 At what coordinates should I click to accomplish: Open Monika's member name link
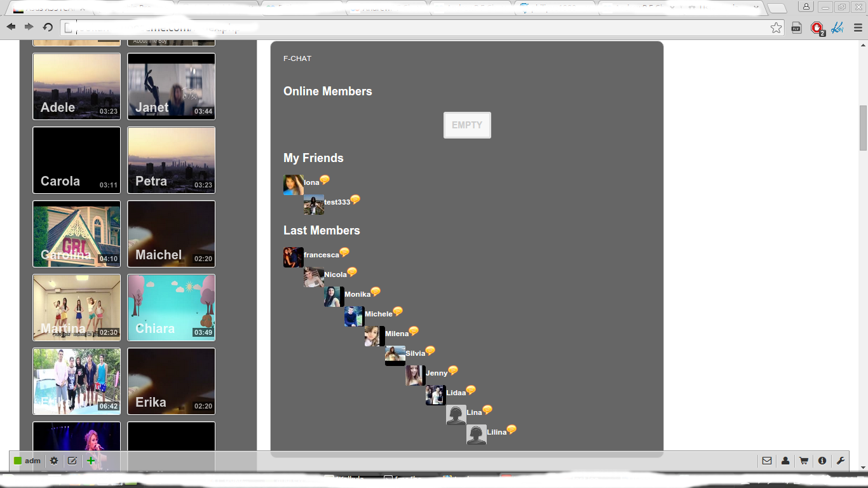[358, 294]
